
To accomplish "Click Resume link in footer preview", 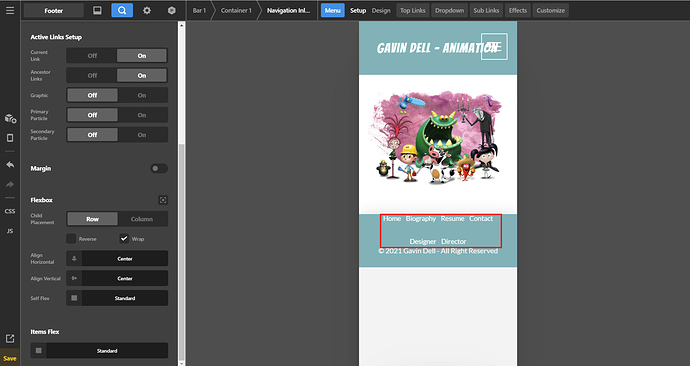I will 452,219.
